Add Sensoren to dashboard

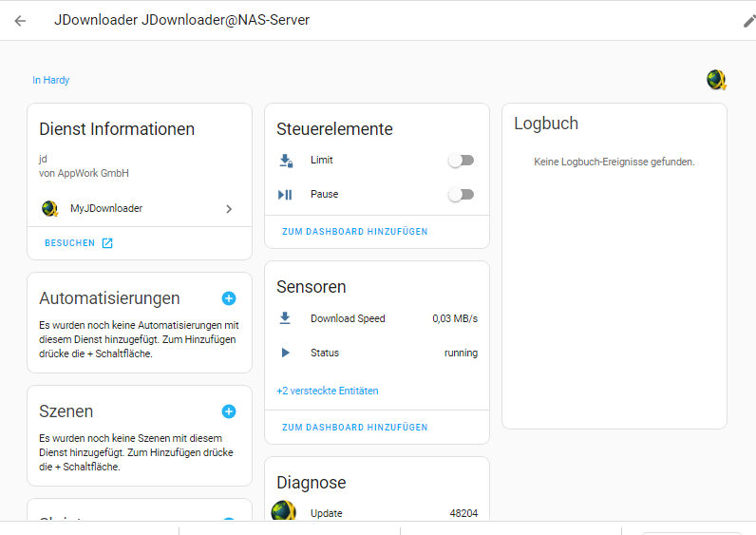(x=355, y=428)
